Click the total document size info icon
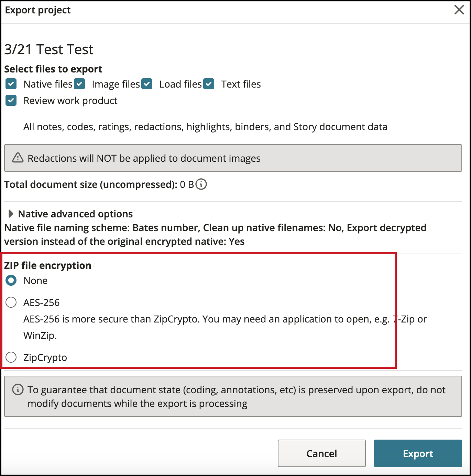Viewport: 471px width, 476px height. pos(201,184)
